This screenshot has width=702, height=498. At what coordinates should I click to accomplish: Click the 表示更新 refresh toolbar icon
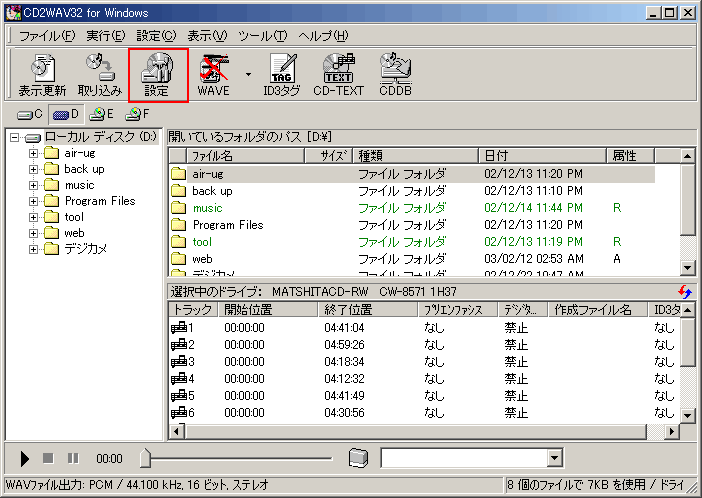pyautogui.click(x=43, y=74)
